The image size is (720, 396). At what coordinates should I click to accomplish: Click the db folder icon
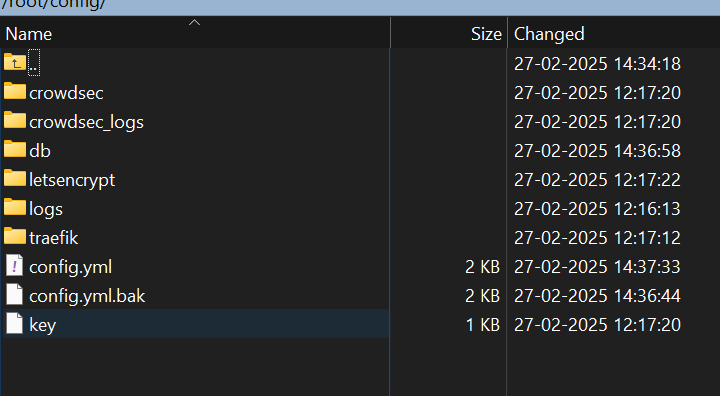coord(15,149)
